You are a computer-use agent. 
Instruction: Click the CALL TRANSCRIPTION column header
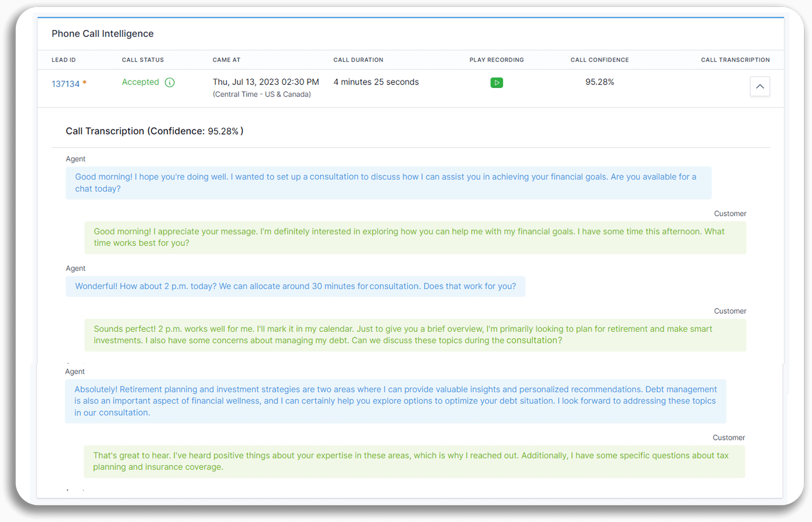pos(735,60)
